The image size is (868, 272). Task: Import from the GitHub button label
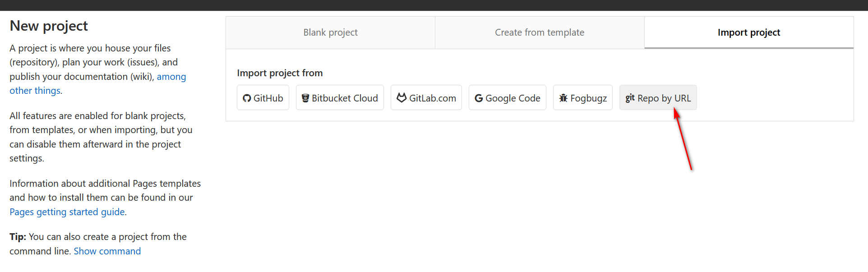(x=268, y=98)
